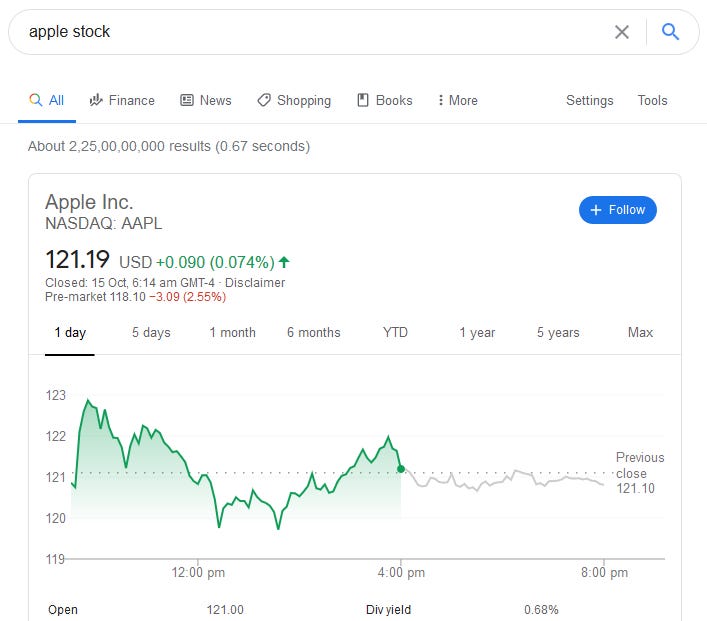This screenshot has width=707, height=621.
Task: Click the 12:00 pm axis label
Action: point(198,573)
